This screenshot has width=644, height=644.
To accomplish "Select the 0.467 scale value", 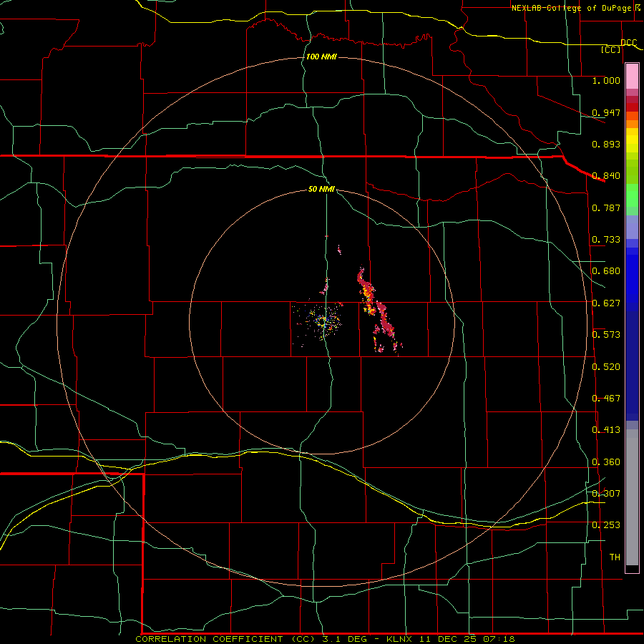I will 606,399.
